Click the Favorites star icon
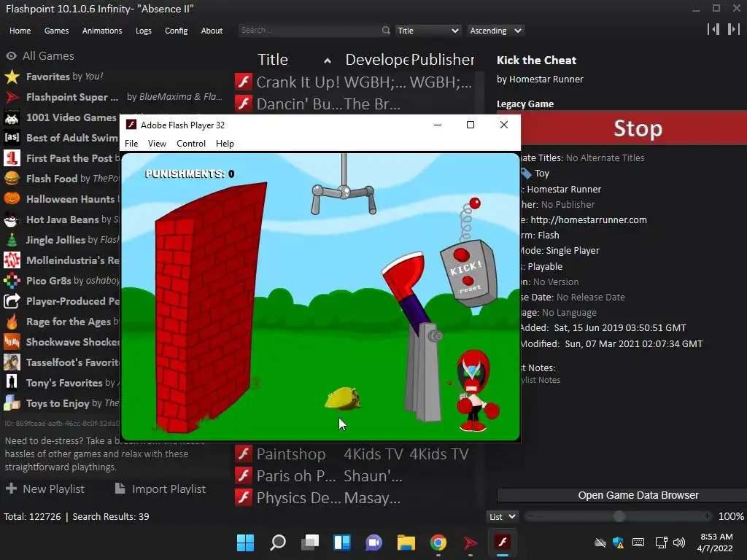This screenshot has width=747, height=560. tap(12, 77)
